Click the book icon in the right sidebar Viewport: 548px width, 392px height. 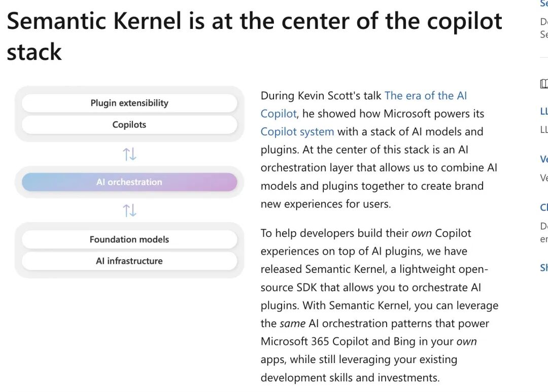[544, 83]
